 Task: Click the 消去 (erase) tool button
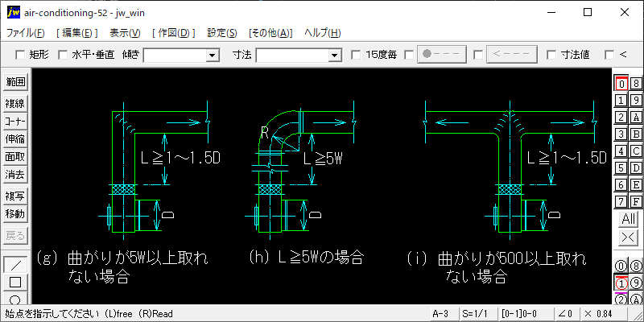14,175
